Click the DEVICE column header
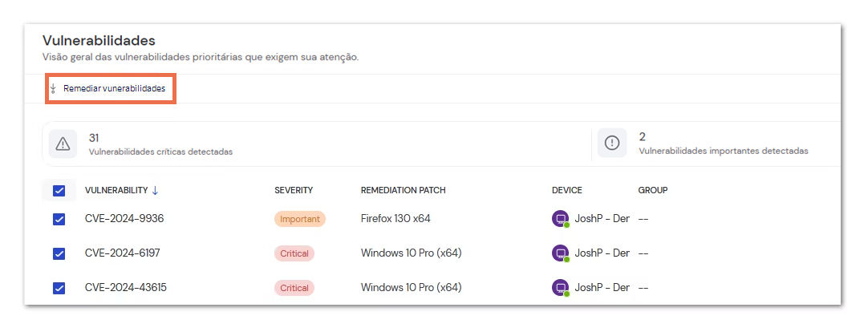 pos(567,190)
